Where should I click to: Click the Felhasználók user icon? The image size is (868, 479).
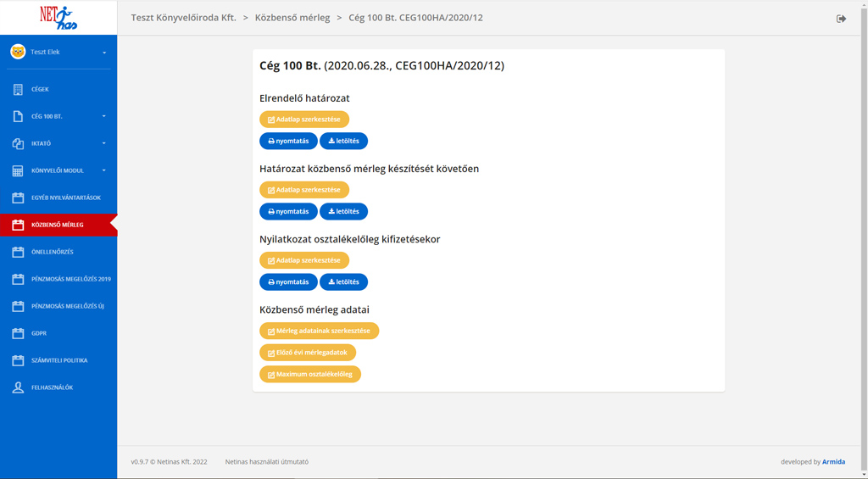tap(18, 387)
